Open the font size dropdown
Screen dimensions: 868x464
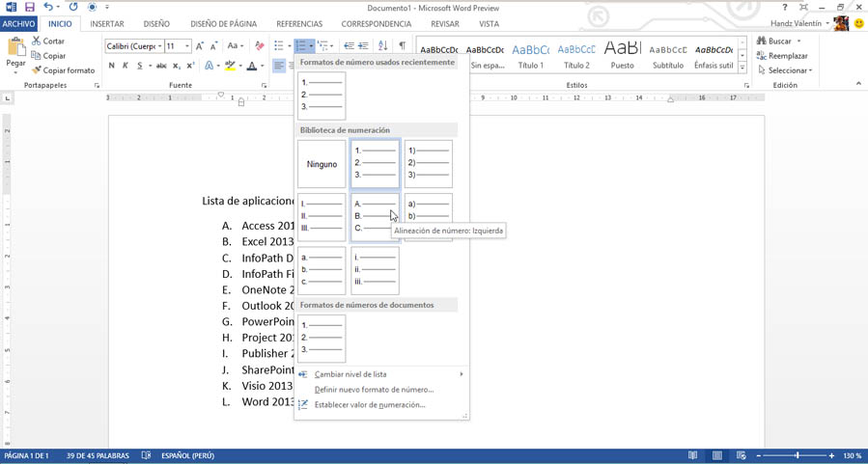(x=187, y=46)
